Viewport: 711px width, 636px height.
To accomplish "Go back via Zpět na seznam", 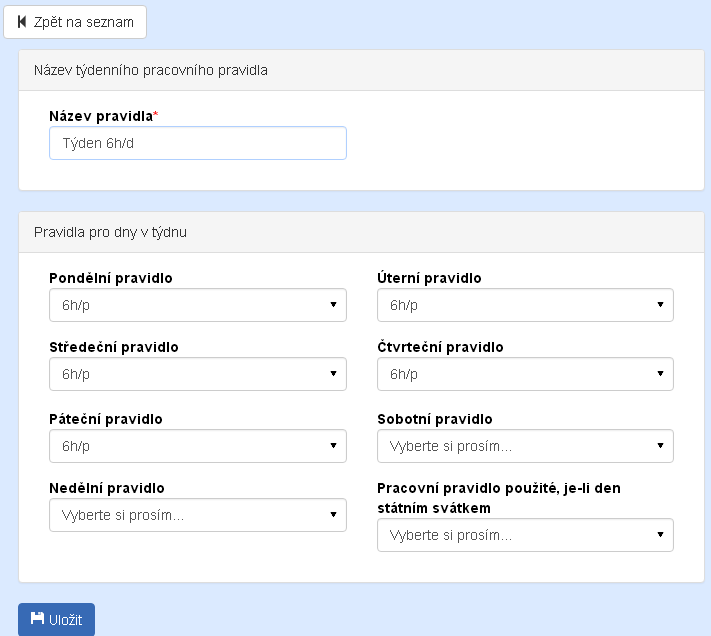I will click(x=75, y=22).
